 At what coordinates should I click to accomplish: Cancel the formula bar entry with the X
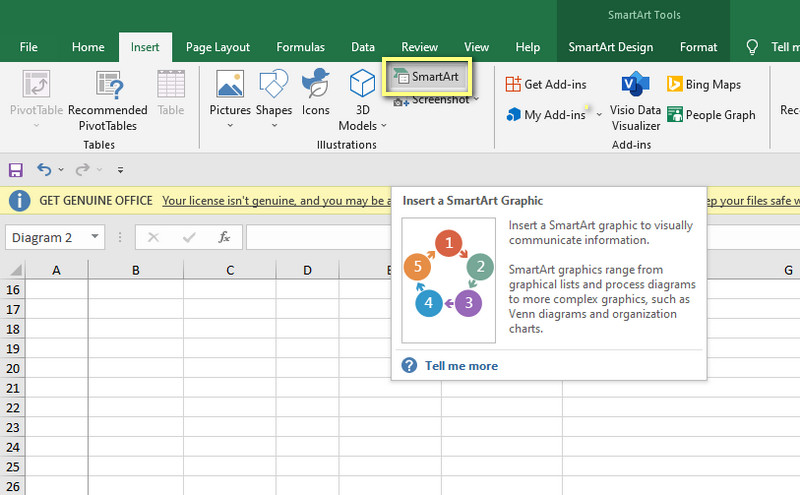click(153, 237)
